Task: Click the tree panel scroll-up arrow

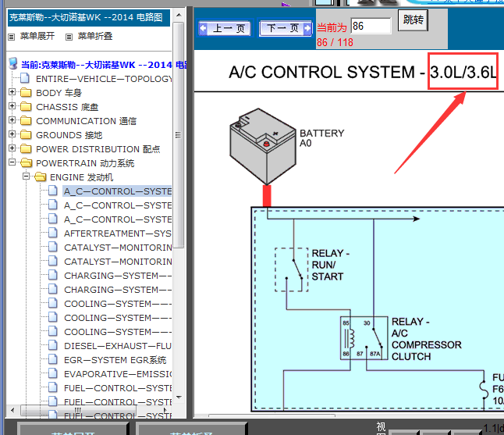Action: click(x=179, y=15)
